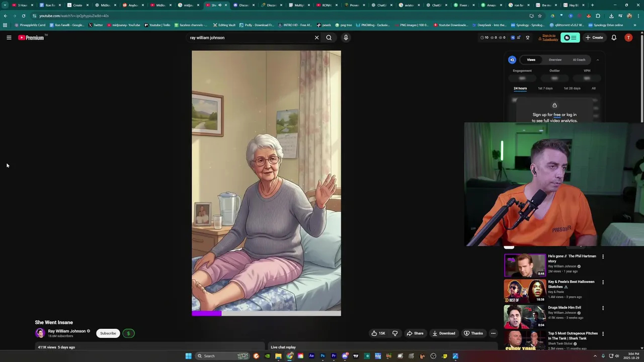This screenshot has width=644, height=362.
Task: Select the 24 hours time range
Action: click(520, 88)
